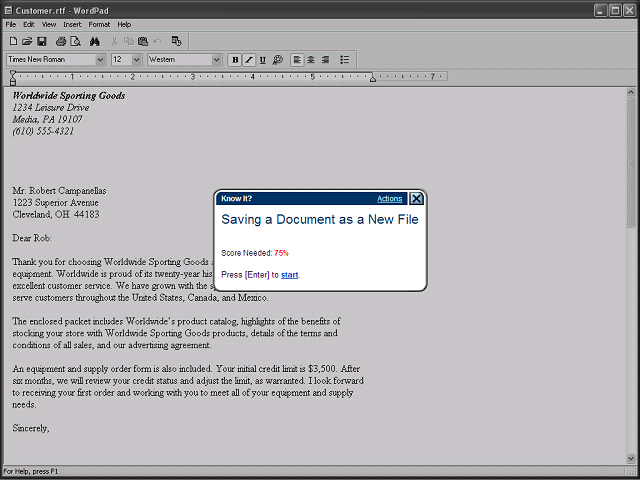Screen dimensions: 640x480
Task: Open the font color palette icon
Action: (278, 60)
